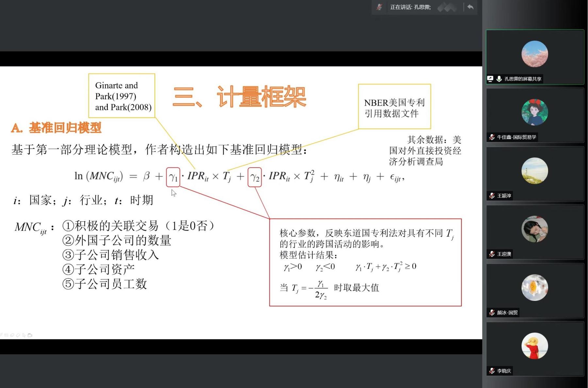Viewport: 588px width, 388px height.
Task: Select 王颖淳's lighthouse avatar
Action: [534, 171]
